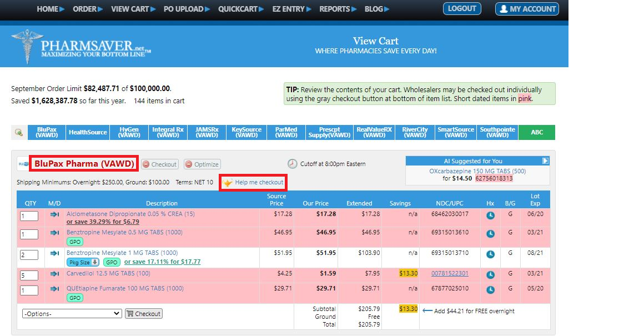Click the BluPax small logo beside vendor name
The width and height of the screenshot is (644, 336).
[x=23, y=164]
